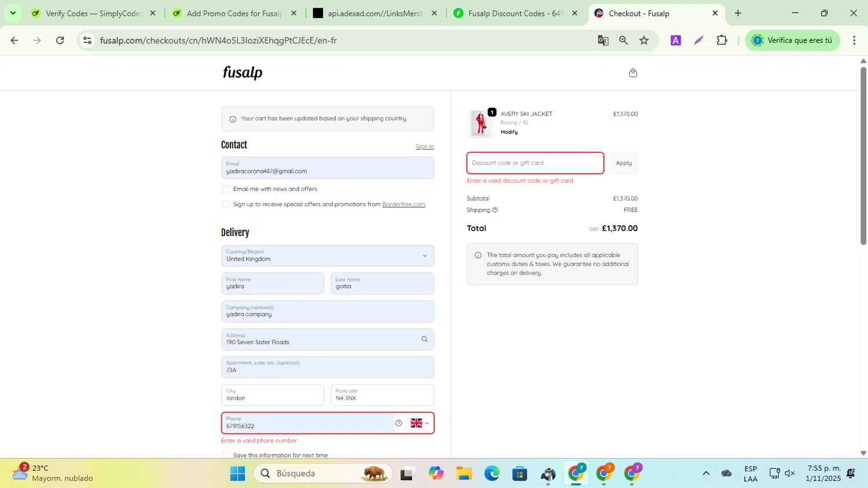
Task: Click the page vertical scrollbar
Action: [863, 156]
